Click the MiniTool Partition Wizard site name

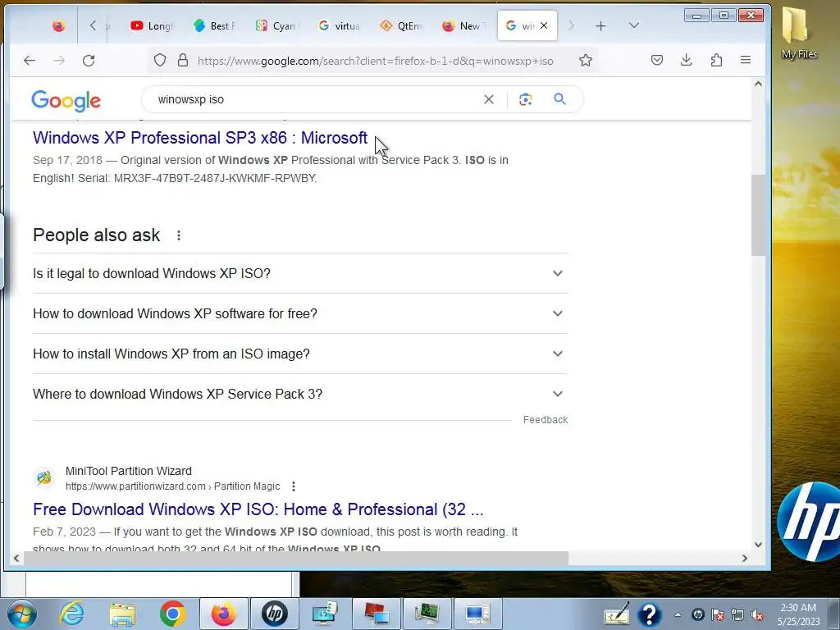pos(129,471)
